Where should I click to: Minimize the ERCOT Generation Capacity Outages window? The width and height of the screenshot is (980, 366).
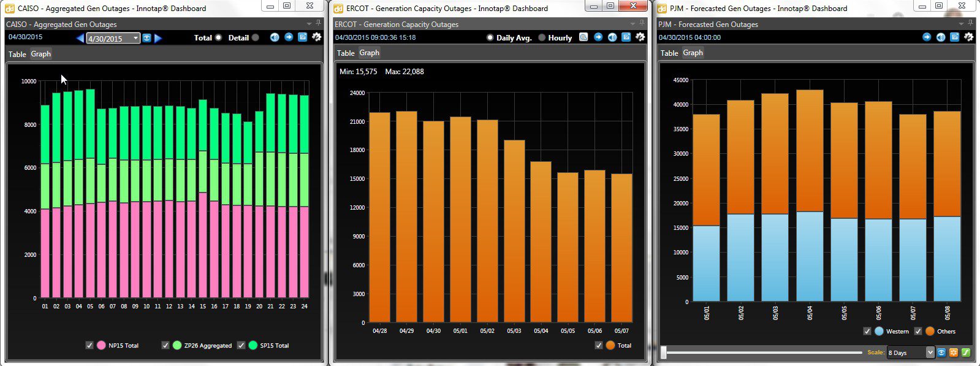[593, 6]
